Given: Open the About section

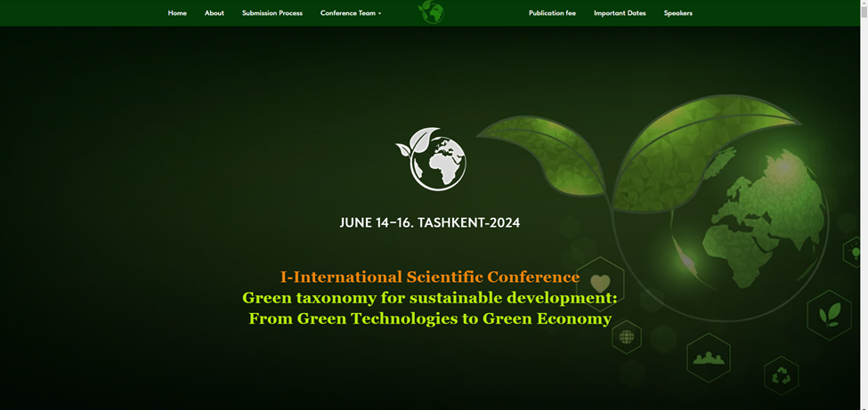Looking at the screenshot, I should coord(215,13).
